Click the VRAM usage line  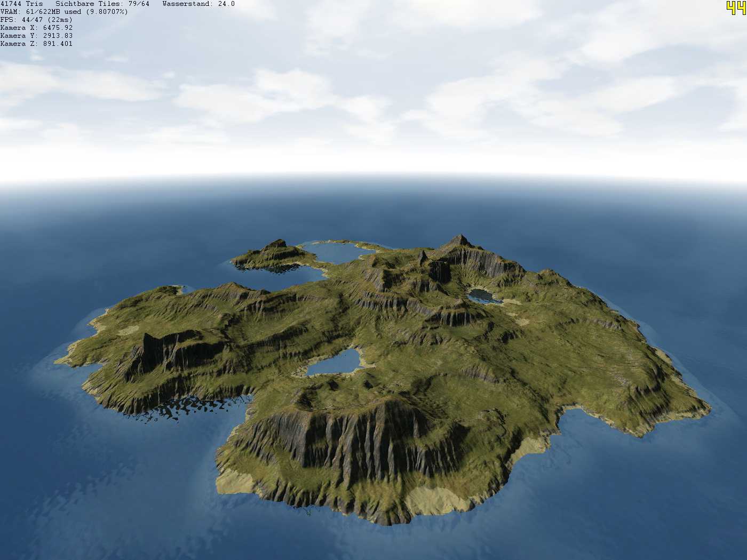coord(64,12)
